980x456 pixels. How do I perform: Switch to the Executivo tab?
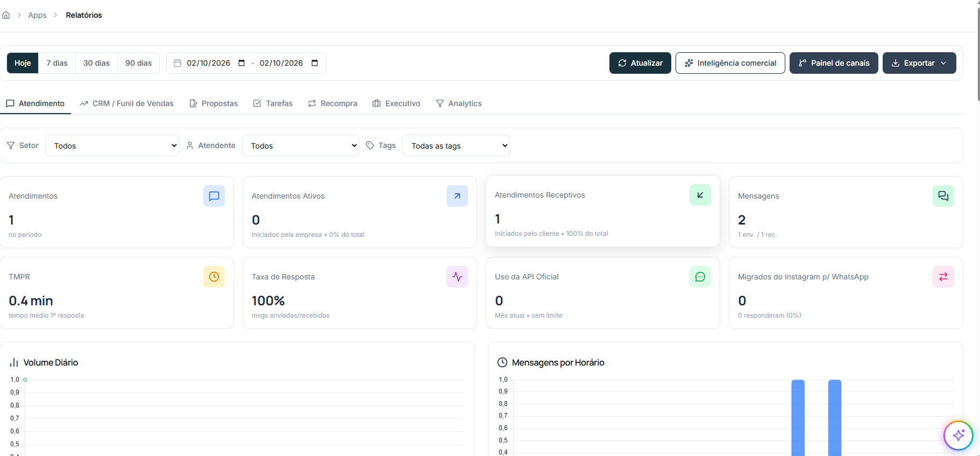396,103
